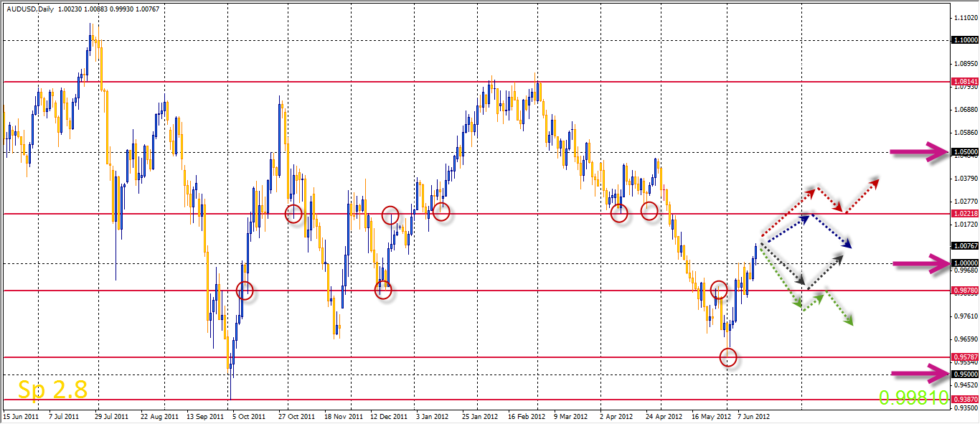Image resolution: width=980 pixels, height=424 pixels.
Task: Click the red 0.98780 price label
Action: [x=964, y=291]
